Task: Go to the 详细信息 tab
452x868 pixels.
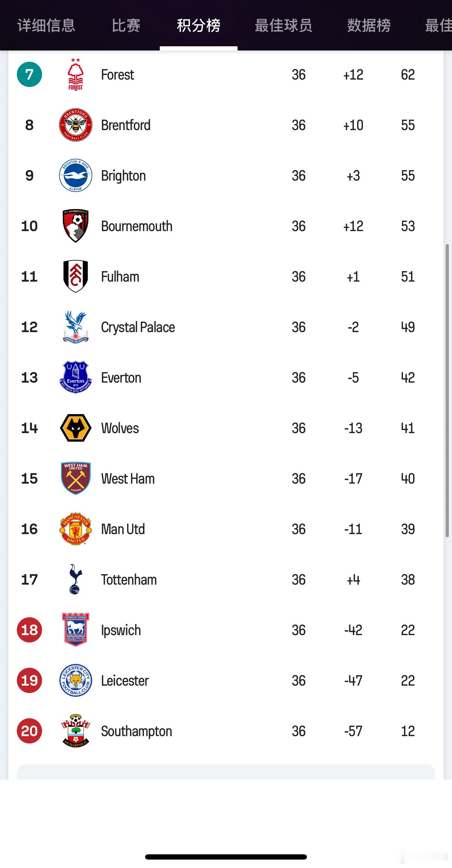Action: [46, 25]
